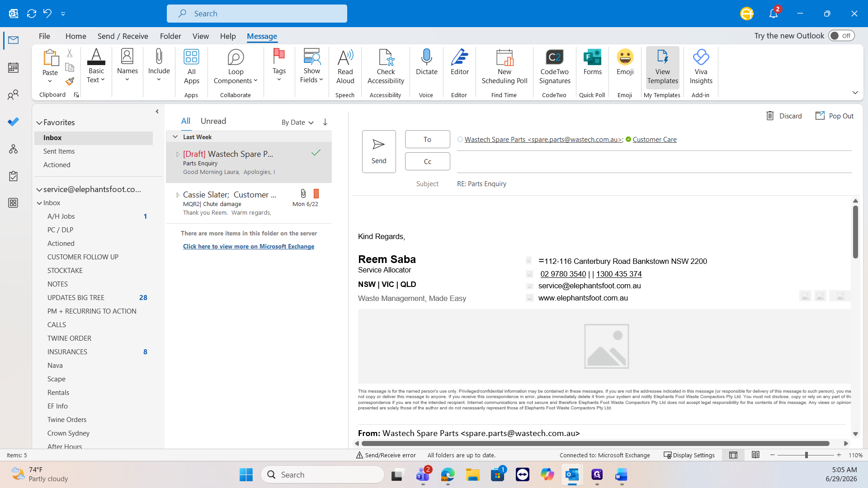Click the Outlook search box
Viewport: 868px width, 488px height.
pos(257,14)
